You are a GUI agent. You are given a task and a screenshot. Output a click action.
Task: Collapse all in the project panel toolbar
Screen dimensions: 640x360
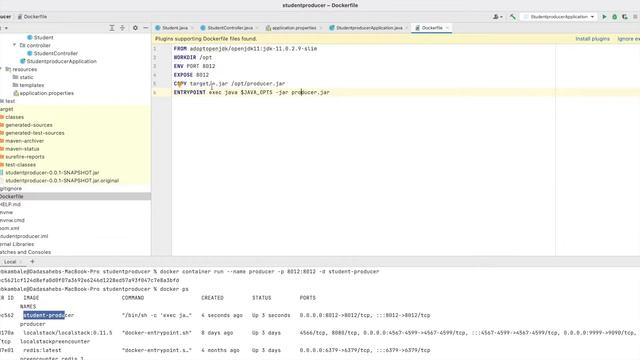point(122,28)
